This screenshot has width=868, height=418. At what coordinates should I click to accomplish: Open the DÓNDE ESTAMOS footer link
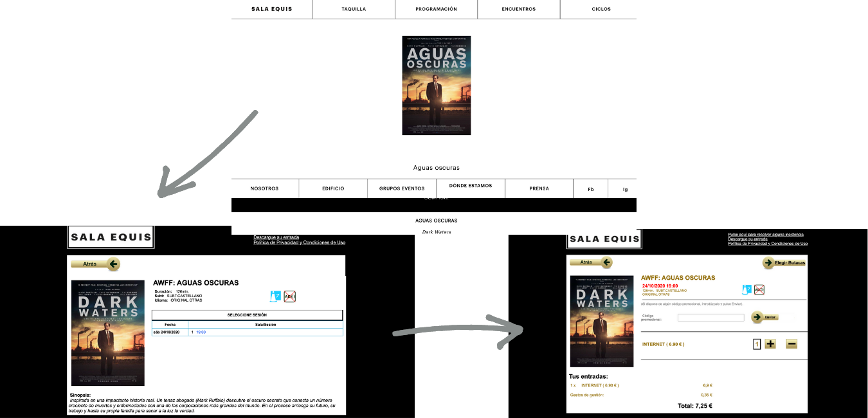[471, 186]
